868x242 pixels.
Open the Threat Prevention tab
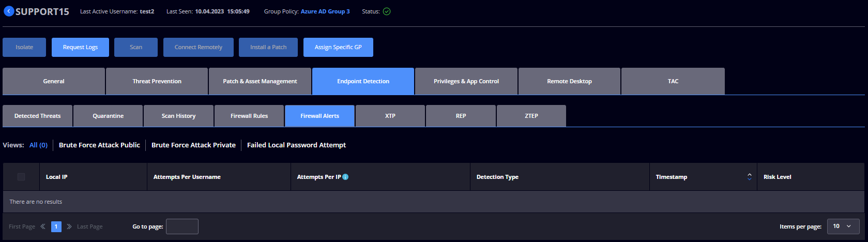[157, 81]
